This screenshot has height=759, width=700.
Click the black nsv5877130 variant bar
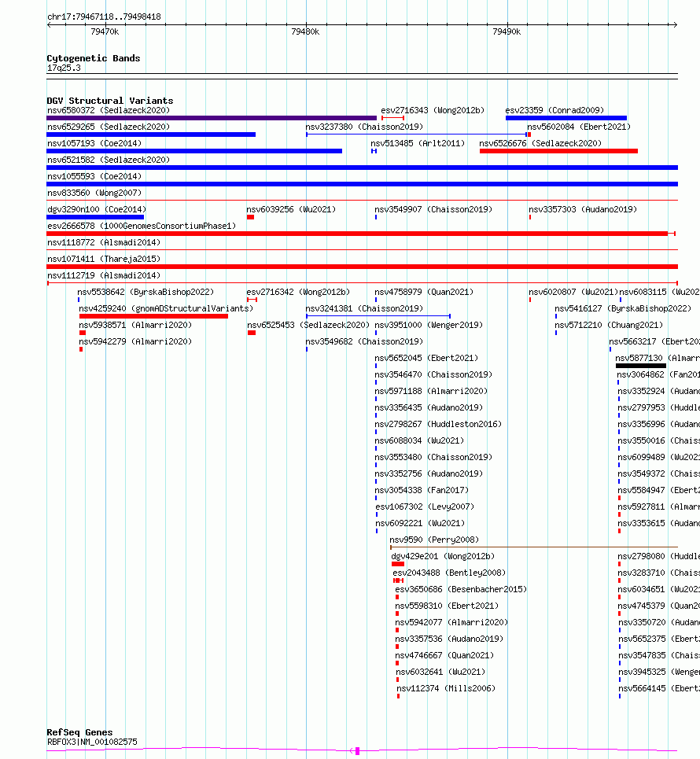point(641,366)
